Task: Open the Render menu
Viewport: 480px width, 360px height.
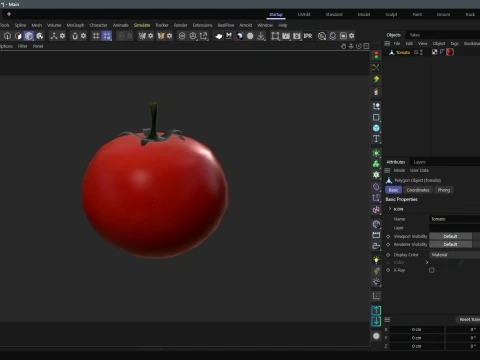Action: (x=180, y=25)
